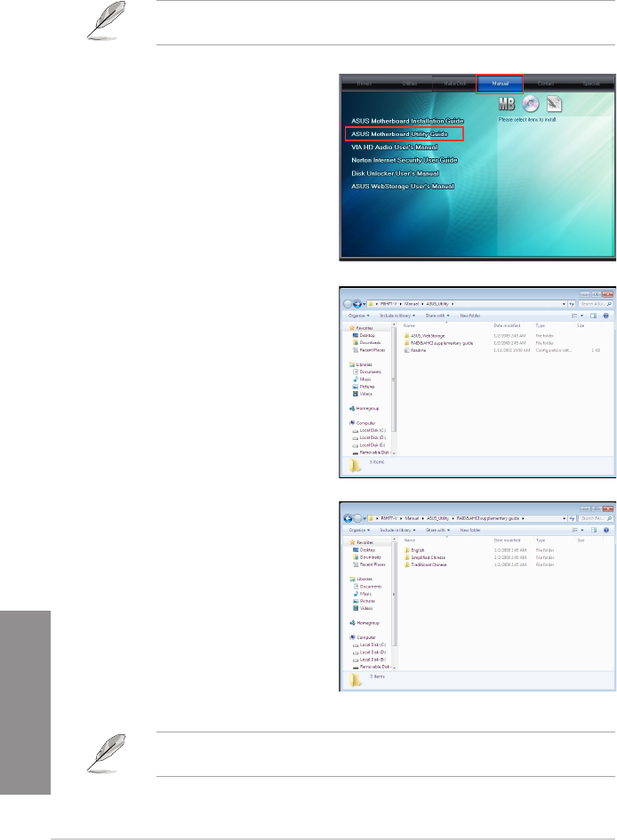This screenshot has width=617, height=840.
Task: Toggle preview pane in RAID&AHCI guide window
Action: [593, 531]
